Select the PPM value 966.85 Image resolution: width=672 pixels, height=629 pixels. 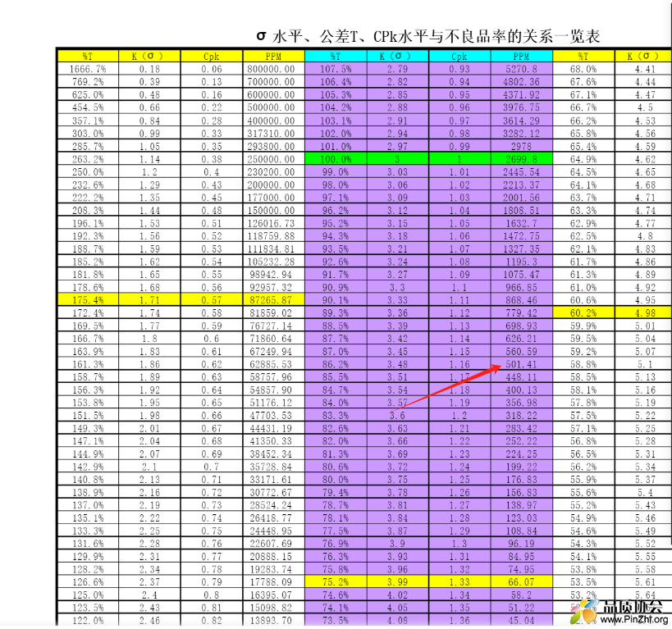[x=522, y=287]
